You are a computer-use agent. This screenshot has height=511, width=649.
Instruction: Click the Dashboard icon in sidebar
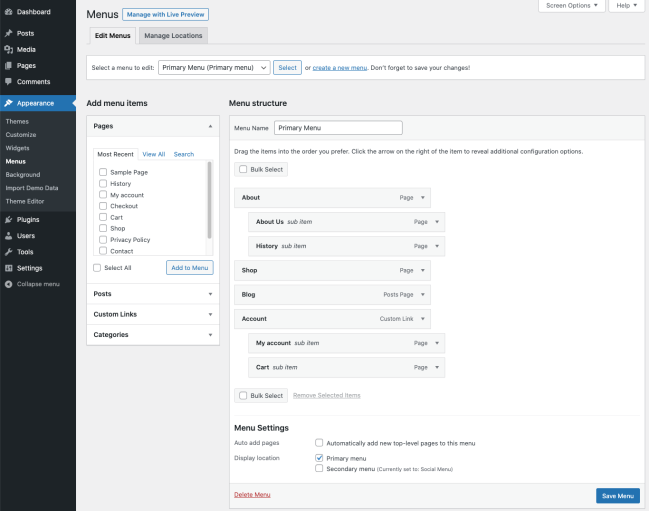point(9,12)
